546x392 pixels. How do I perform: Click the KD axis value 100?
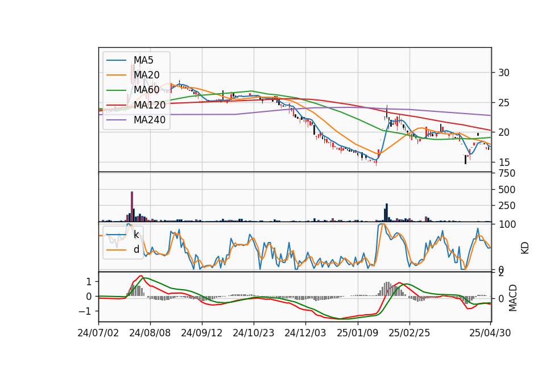[507, 224]
